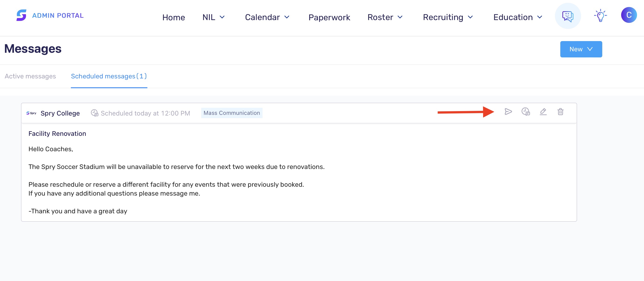Click the Mass Communication tag
The image size is (644, 281).
click(x=232, y=113)
